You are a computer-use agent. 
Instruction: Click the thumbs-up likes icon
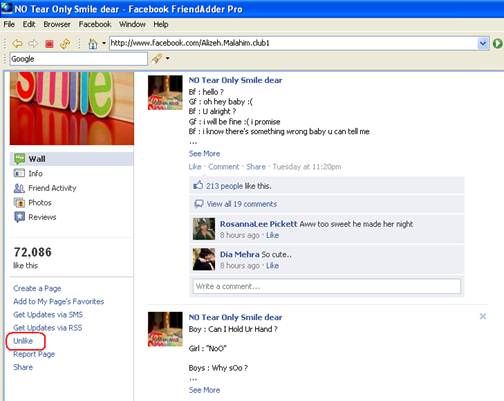[x=198, y=185]
